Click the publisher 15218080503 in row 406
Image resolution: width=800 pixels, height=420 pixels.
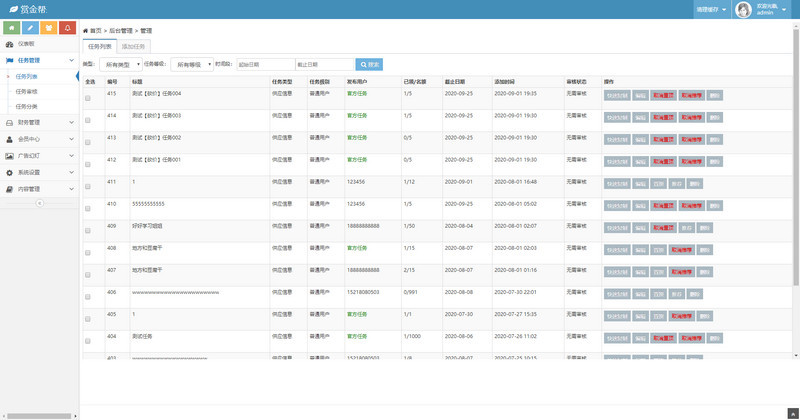click(x=363, y=292)
